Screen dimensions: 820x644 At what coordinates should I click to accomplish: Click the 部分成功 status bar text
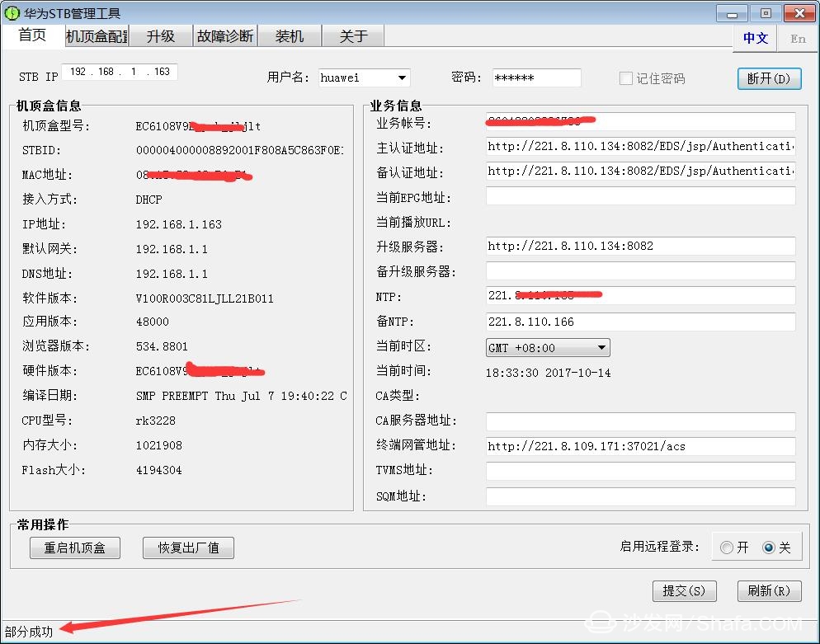tap(29, 632)
